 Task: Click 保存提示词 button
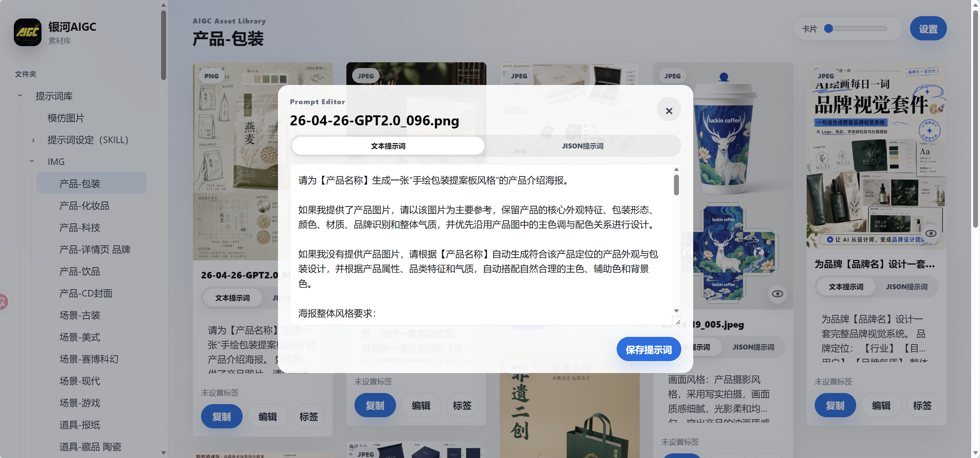pyautogui.click(x=649, y=350)
